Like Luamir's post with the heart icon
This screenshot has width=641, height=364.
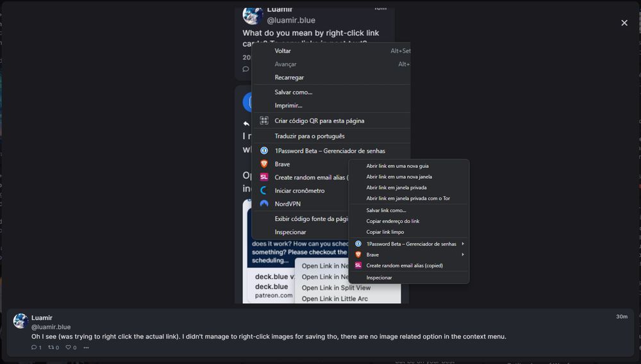pos(69,347)
